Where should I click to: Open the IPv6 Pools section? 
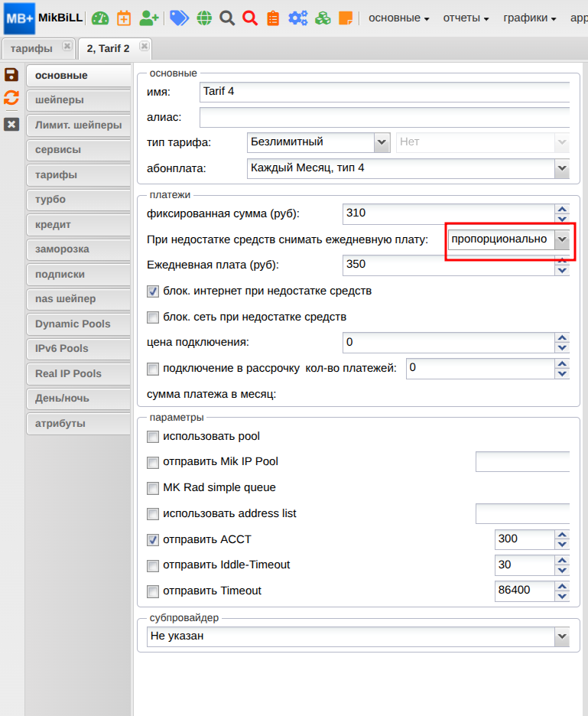click(78, 349)
